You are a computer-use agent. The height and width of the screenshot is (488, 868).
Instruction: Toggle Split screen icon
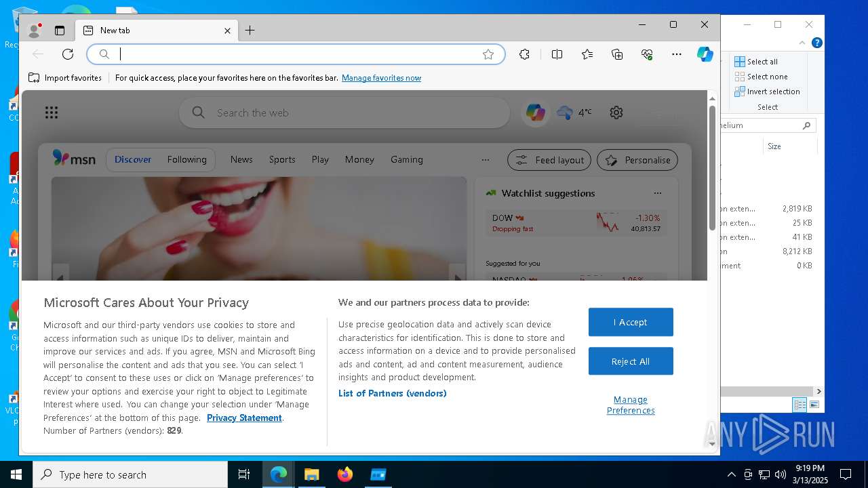557,54
